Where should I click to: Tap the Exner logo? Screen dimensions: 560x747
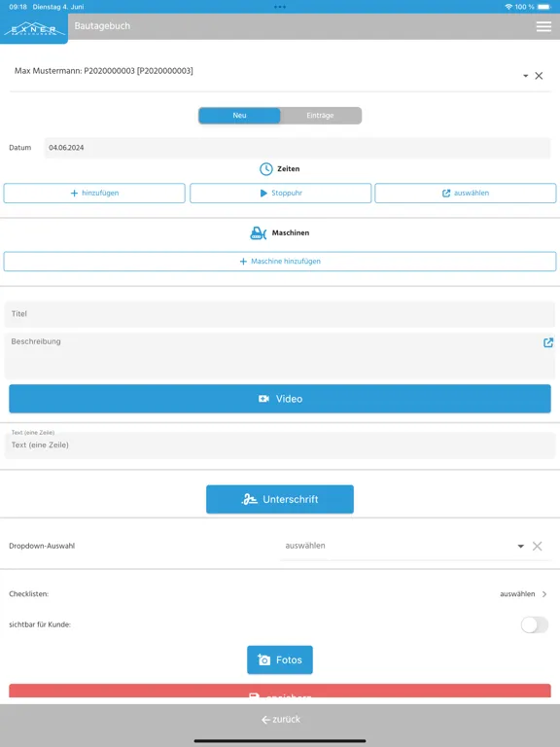pyautogui.click(x=34, y=29)
